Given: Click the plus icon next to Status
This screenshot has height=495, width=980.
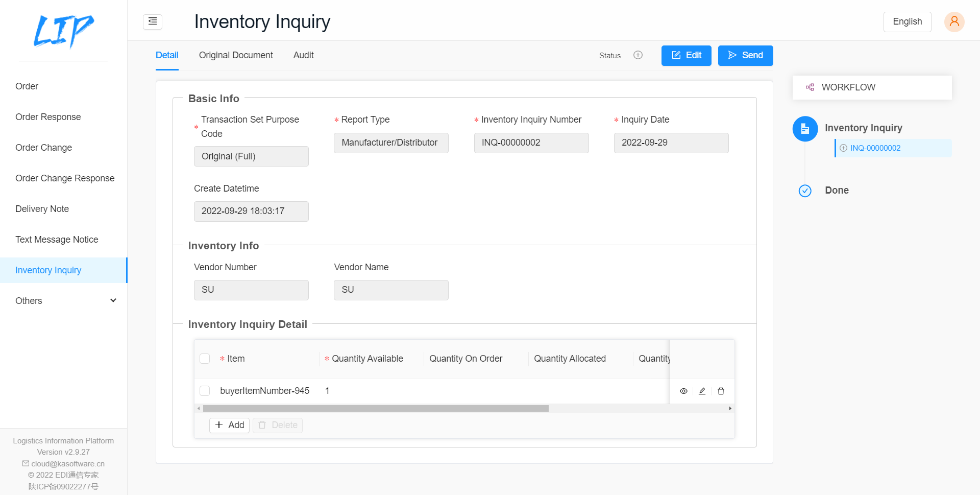Looking at the screenshot, I should [x=638, y=55].
